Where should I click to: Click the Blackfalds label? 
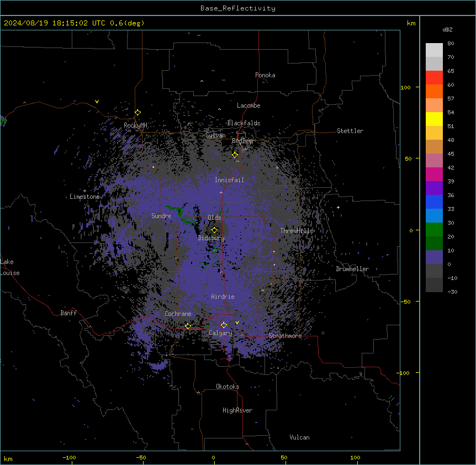(244, 123)
